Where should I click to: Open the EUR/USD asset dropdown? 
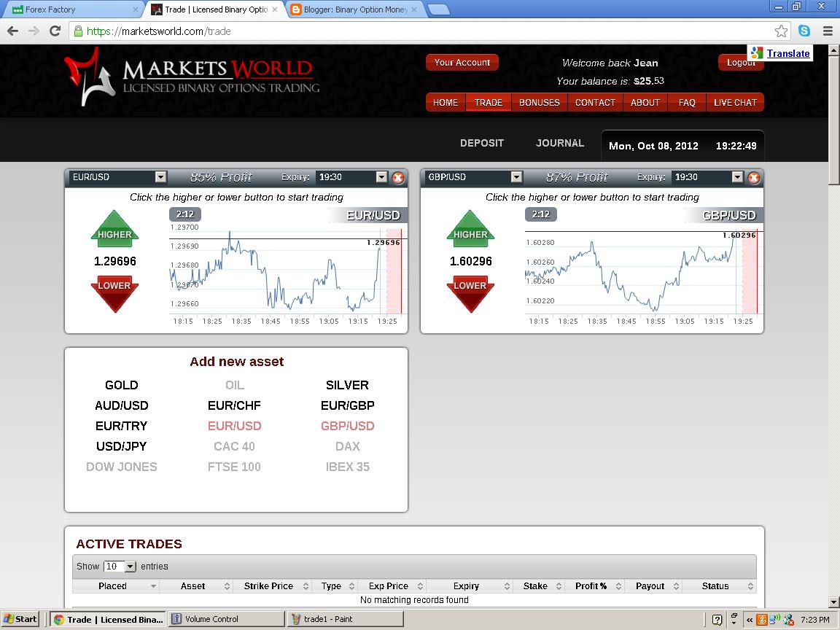pyautogui.click(x=160, y=176)
